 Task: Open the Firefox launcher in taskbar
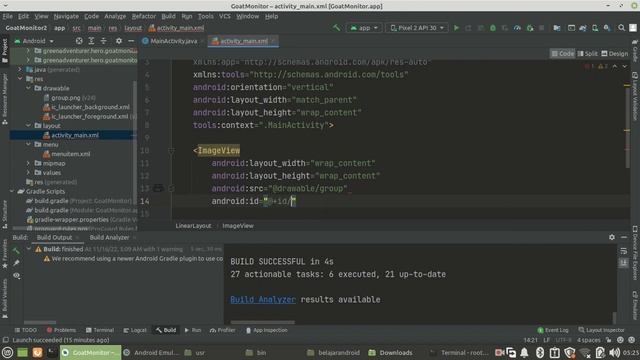click(x=37, y=352)
